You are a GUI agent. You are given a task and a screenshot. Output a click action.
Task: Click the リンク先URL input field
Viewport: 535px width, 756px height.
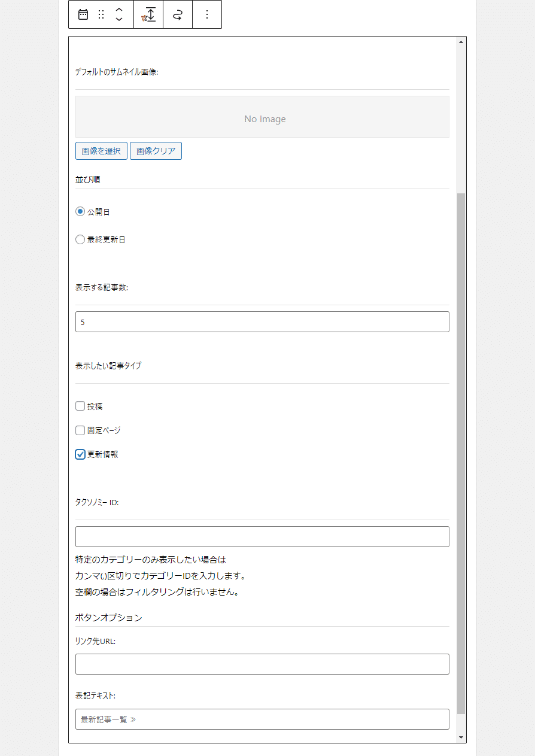click(262, 664)
